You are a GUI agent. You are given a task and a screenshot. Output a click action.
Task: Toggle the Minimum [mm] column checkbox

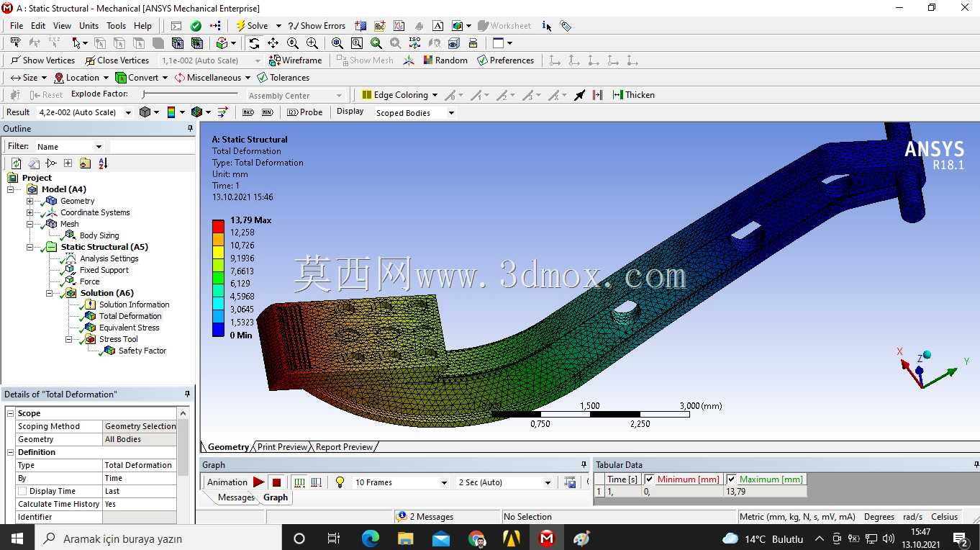[x=649, y=479]
